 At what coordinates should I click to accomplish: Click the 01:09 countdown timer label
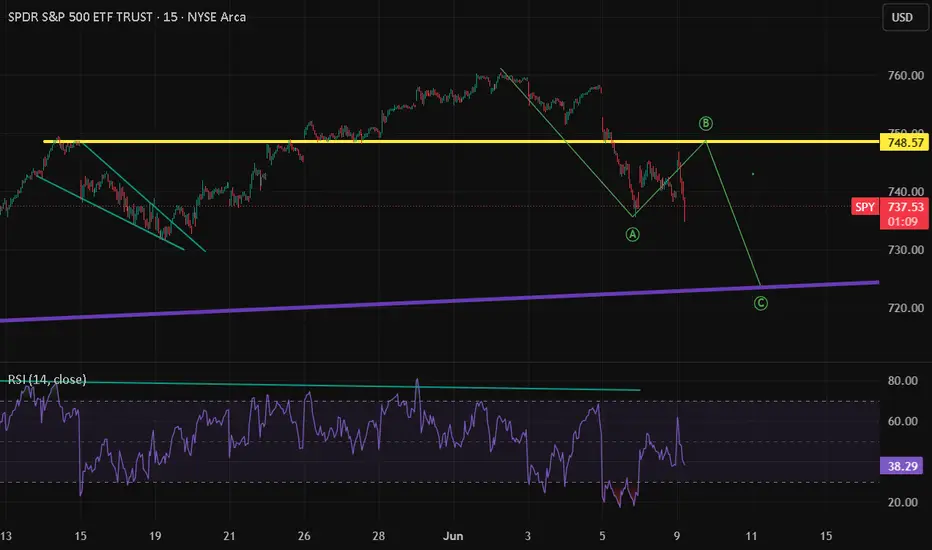click(x=903, y=222)
